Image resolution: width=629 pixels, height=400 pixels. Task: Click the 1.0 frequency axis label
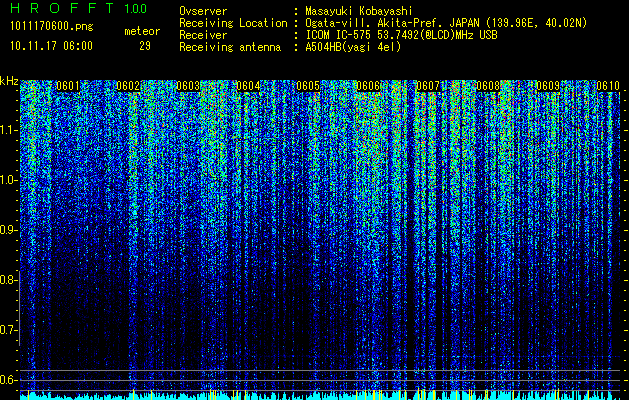[8, 180]
